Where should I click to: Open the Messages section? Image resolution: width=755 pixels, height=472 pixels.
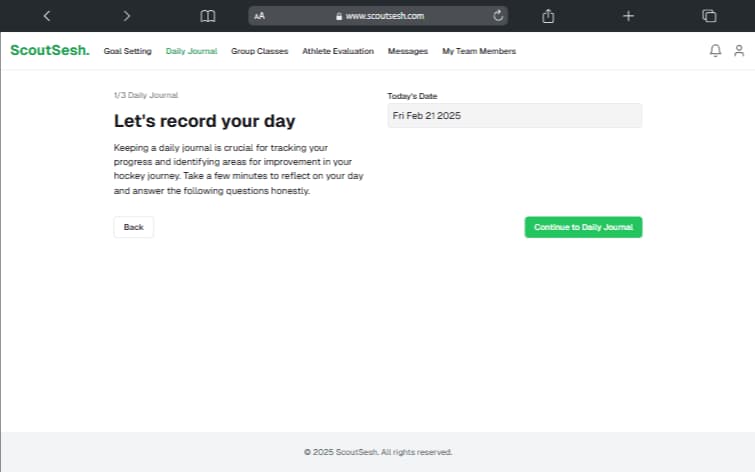pyautogui.click(x=408, y=51)
